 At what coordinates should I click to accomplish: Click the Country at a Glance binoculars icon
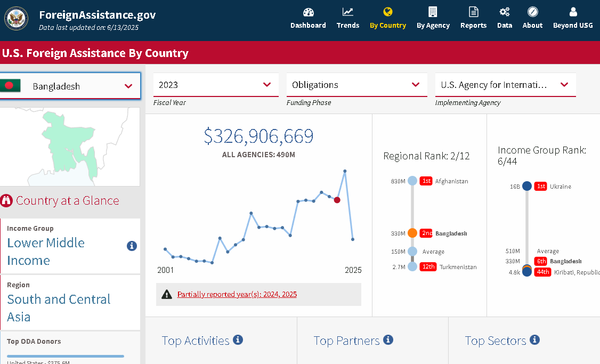(6, 200)
